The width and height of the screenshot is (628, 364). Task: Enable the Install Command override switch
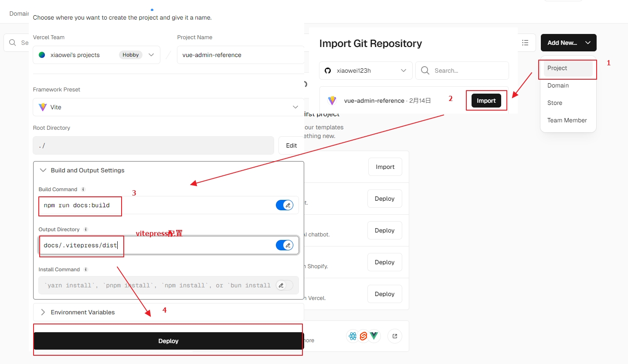coord(285,285)
